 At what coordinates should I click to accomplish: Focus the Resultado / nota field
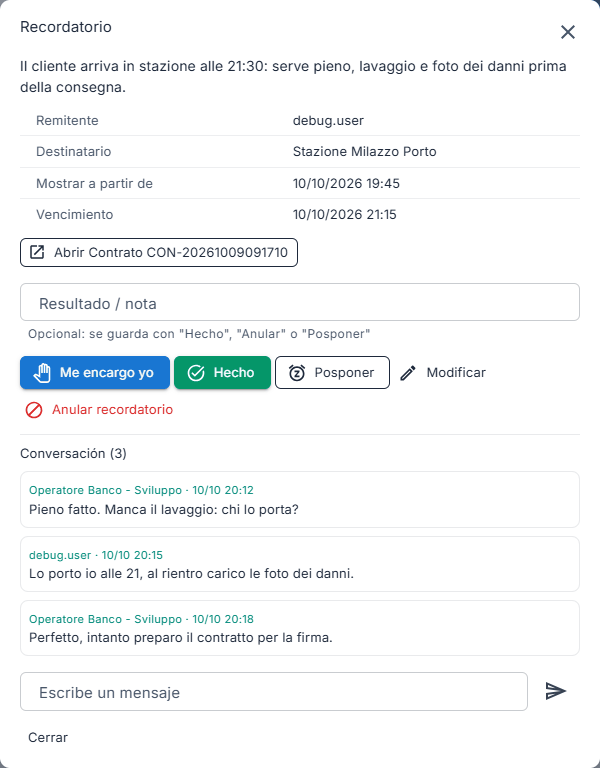[300, 302]
